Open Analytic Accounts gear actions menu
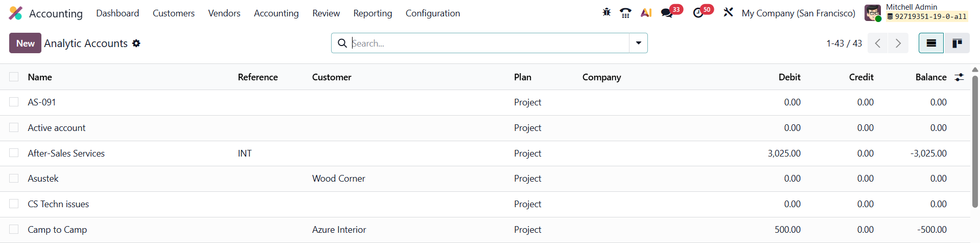This screenshot has height=243, width=980. (136, 43)
